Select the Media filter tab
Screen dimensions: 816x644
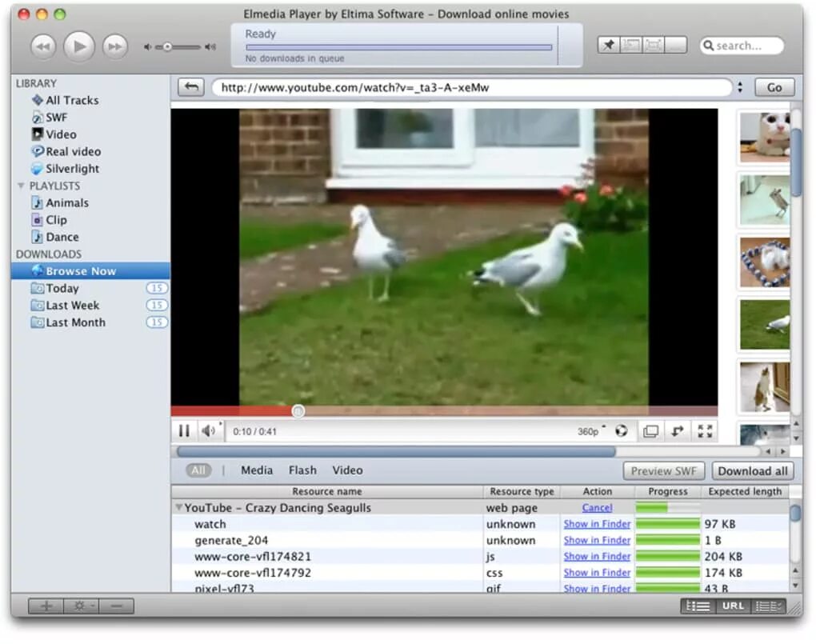[257, 470]
